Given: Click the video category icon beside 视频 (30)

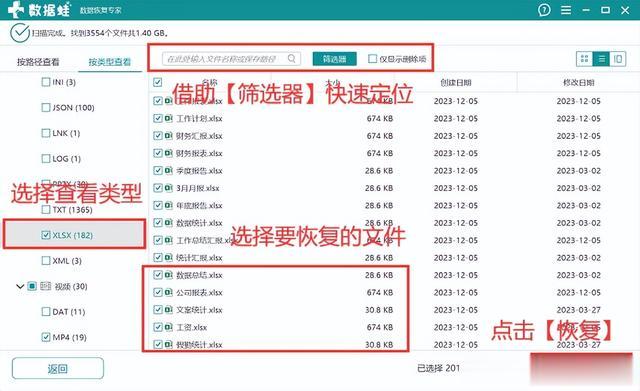Looking at the screenshot, I should coord(45,286).
